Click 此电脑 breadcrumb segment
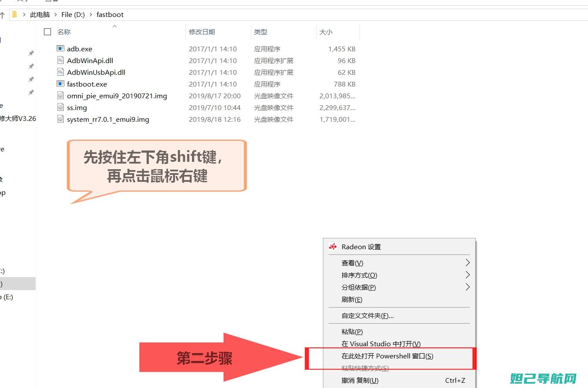Image resolution: width=588 pixels, height=388 pixels. [x=40, y=15]
